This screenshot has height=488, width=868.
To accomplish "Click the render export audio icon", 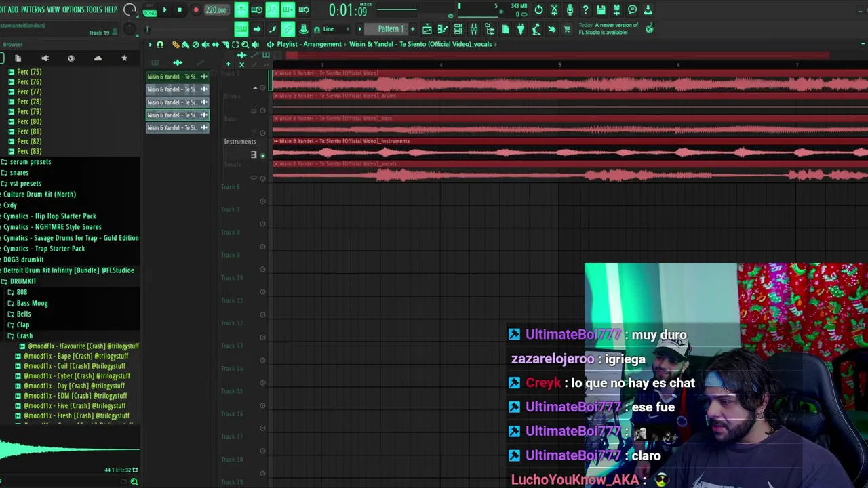I will coord(616,9).
